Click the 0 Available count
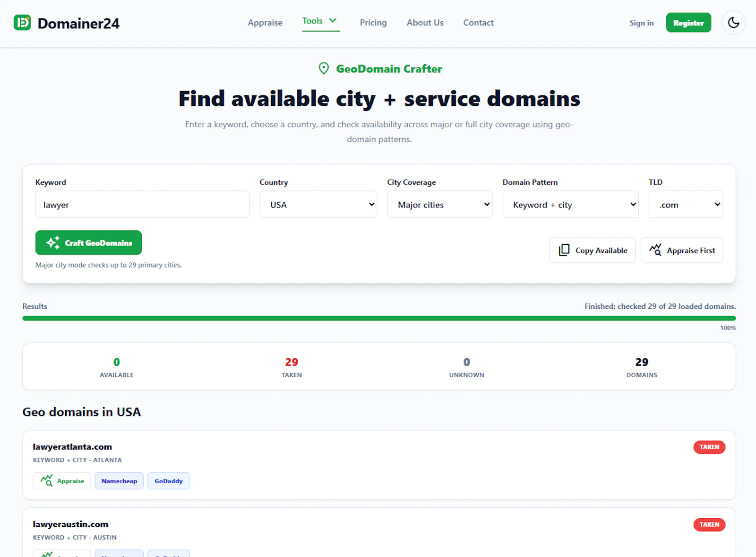 [117, 362]
